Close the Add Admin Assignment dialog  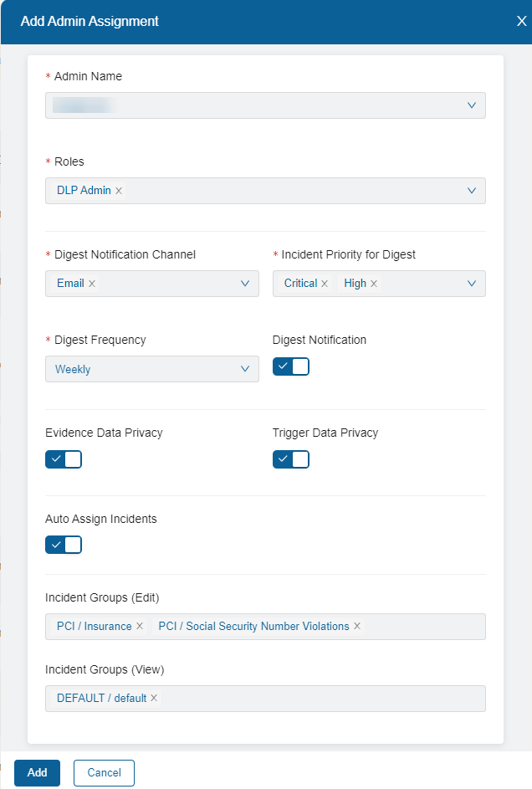click(521, 22)
